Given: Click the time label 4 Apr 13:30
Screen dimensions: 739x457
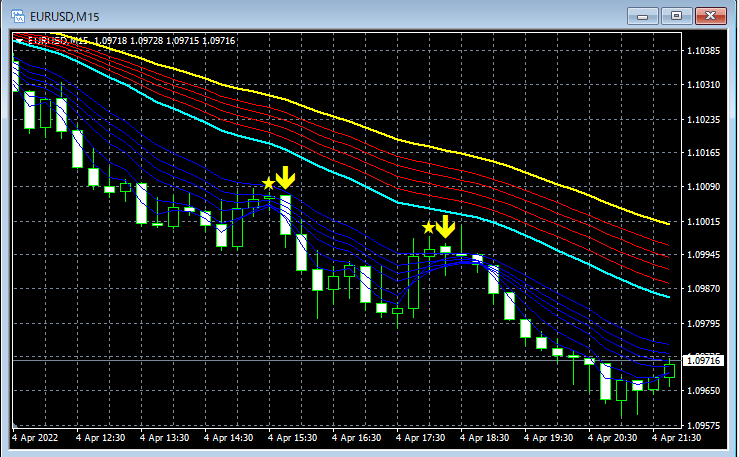Looking at the screenshot, I should (164, 438).
